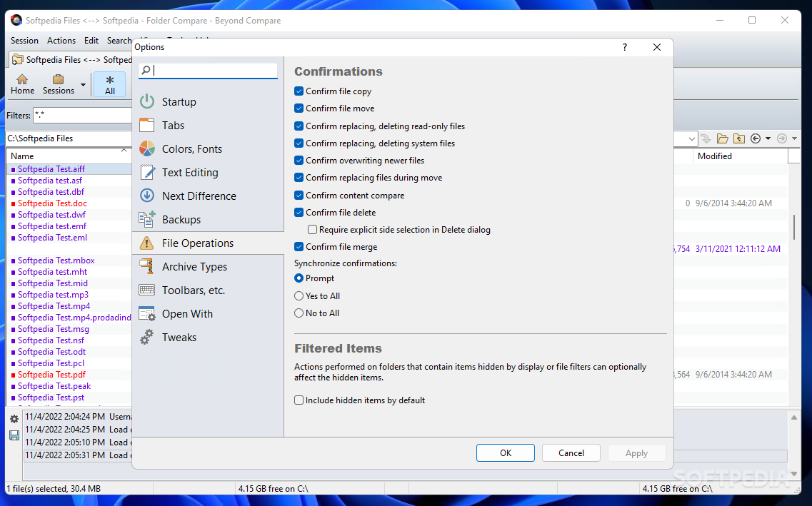Select the Prompt radio button
812x506 pixels.
click(x=299, y=278)
